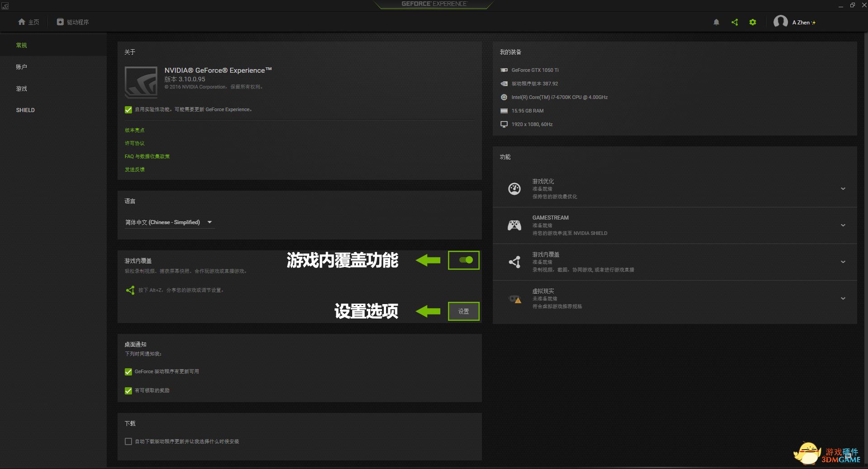Expand the 虚拟现实 feature row chevron

click(843, 299)
